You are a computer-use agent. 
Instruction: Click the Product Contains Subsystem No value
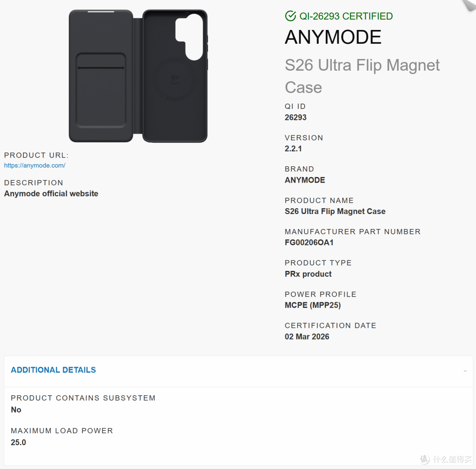(x=16, y=410)
